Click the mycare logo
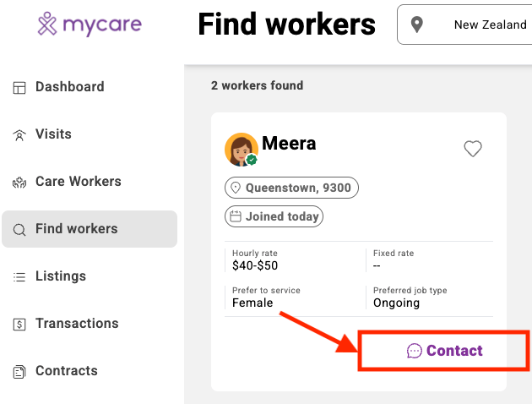 [x=90, y=25]
